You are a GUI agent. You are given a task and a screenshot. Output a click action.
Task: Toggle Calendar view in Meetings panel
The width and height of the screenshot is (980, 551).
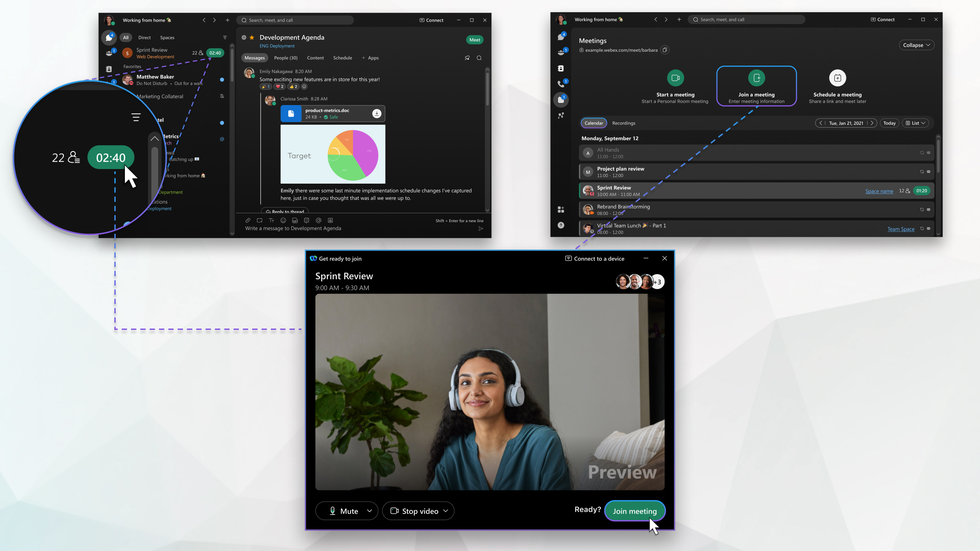(x=593, y=123)
